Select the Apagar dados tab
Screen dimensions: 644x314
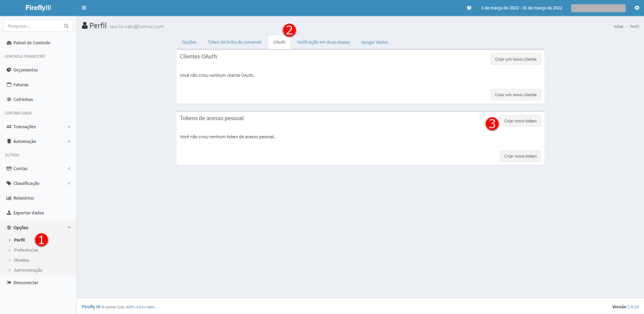tap(375, 42)
